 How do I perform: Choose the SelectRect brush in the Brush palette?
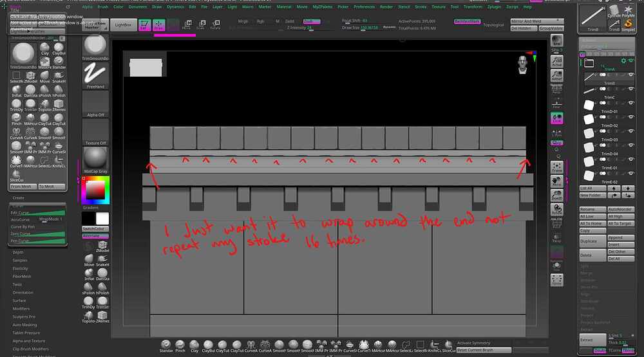click(x=17, y=77)
